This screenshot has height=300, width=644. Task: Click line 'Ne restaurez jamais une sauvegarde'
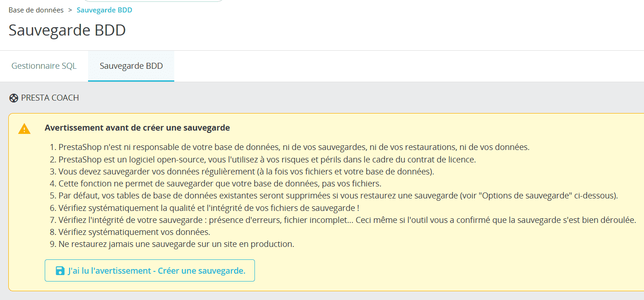pos(176,244)
